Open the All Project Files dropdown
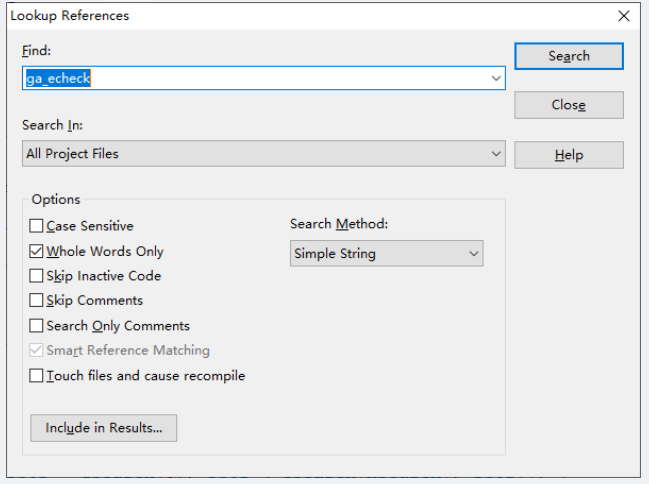The image size is (649, 484). (496, 154)
